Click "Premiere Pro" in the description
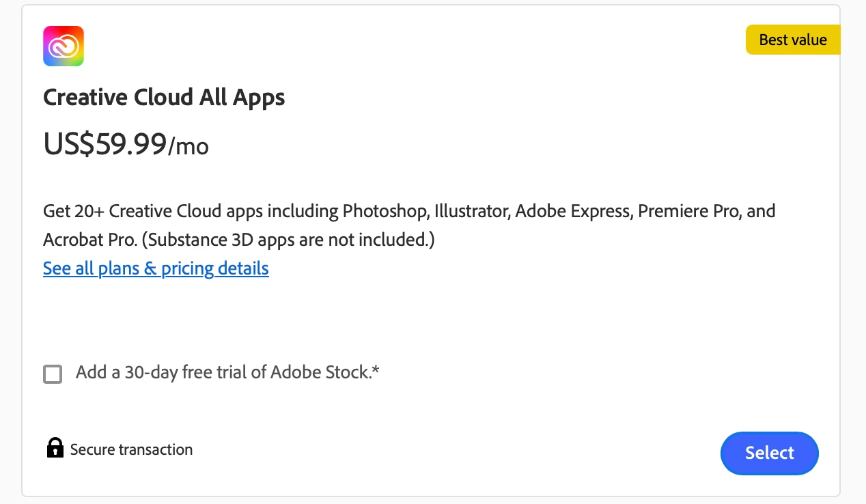 click(688, 211)
